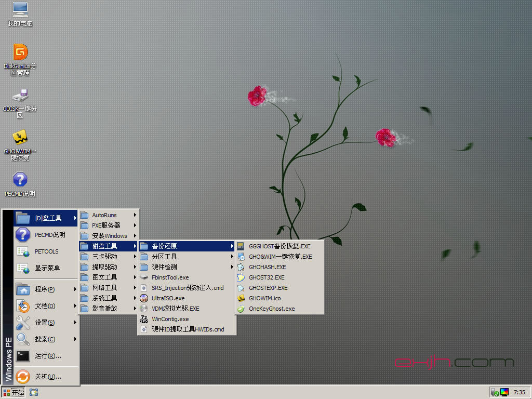Image resolution: width=532 pixels, height=399 pixels.
Task: Start GGGHOST备份恢复.EXE
Action: 279,246
